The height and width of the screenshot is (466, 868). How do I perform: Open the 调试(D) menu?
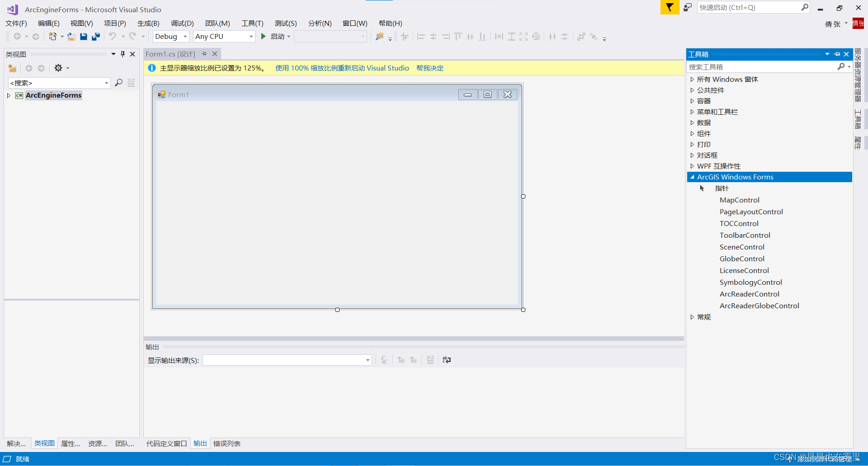182,23
